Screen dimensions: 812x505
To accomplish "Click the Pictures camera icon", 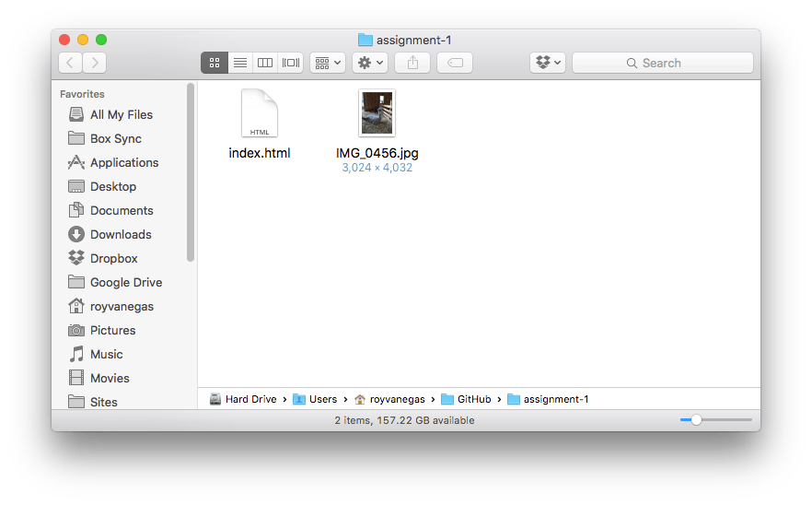I will [76, 330].
